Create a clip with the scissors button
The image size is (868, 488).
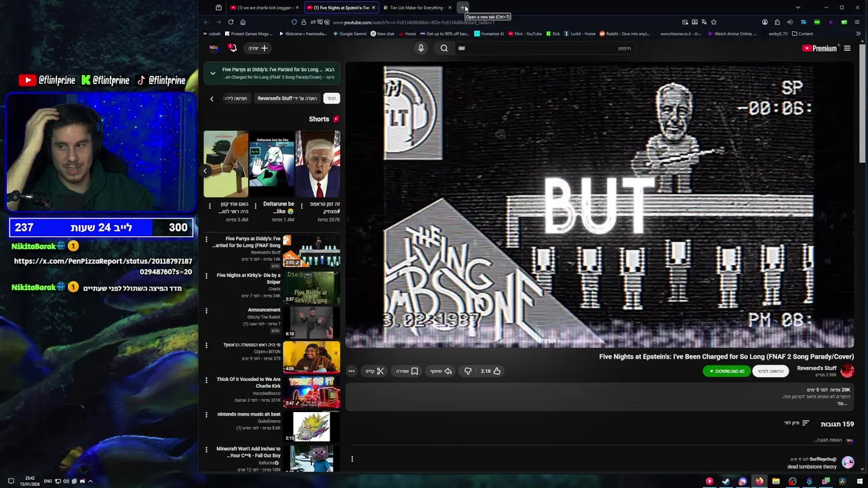375,371
